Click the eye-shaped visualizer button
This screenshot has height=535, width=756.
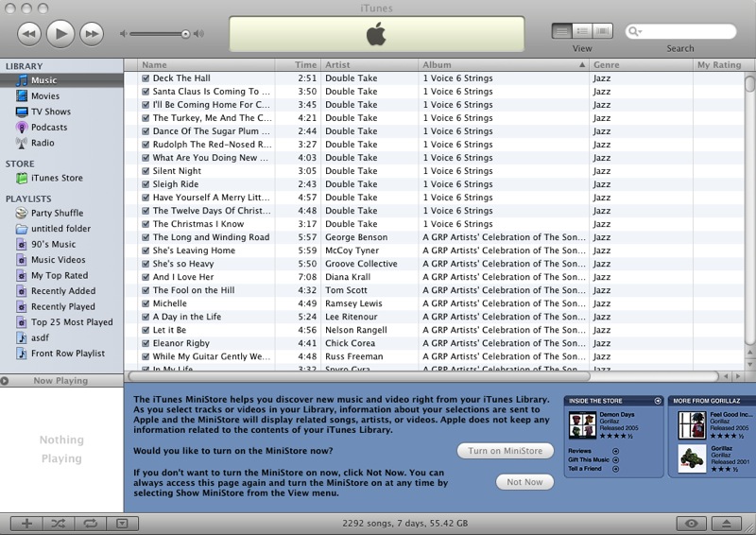tap(693, 523)
